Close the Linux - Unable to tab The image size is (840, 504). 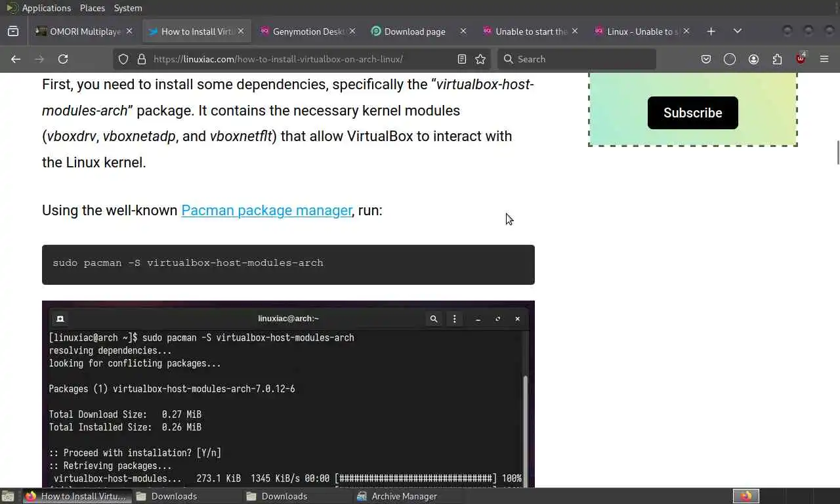(686, 31)
